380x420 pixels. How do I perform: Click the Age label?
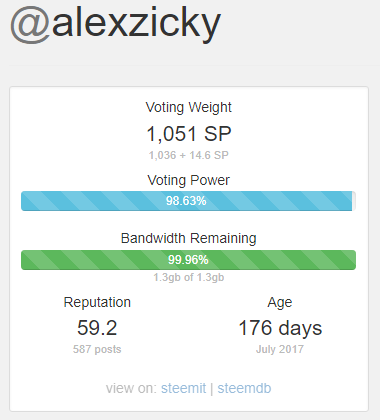[x=280, y=303]
